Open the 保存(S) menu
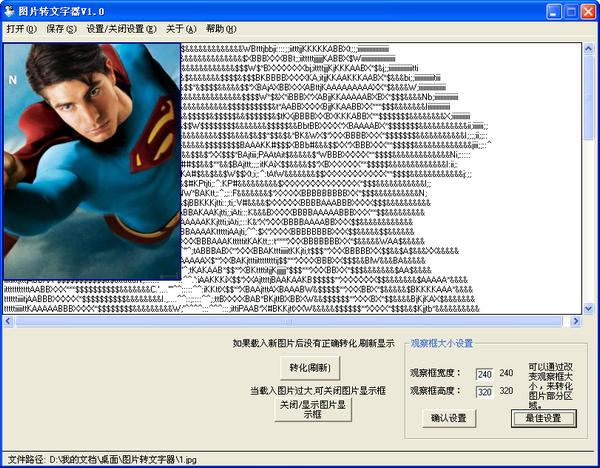 tap(61, 29)
